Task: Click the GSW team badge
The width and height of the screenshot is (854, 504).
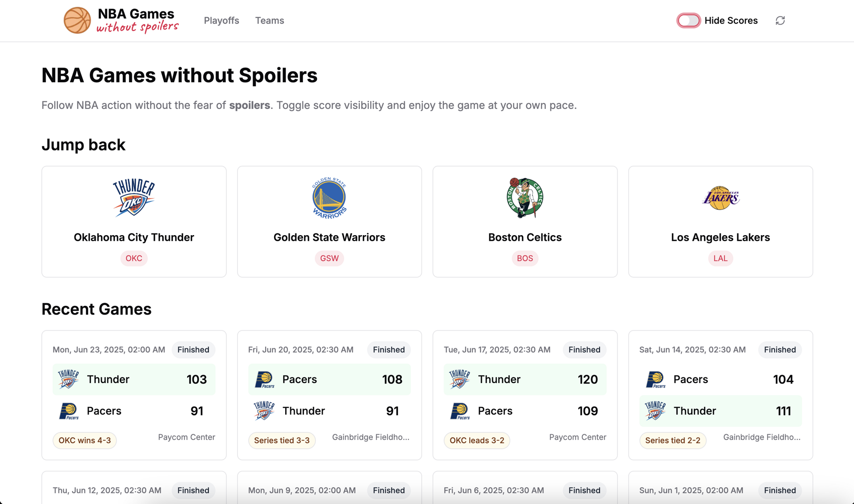Action: pos(329,258)
